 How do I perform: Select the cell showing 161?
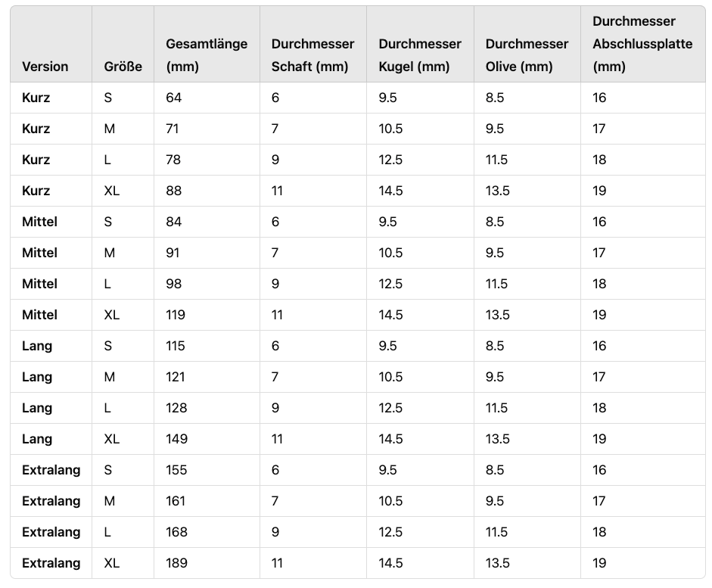[176, 501]
